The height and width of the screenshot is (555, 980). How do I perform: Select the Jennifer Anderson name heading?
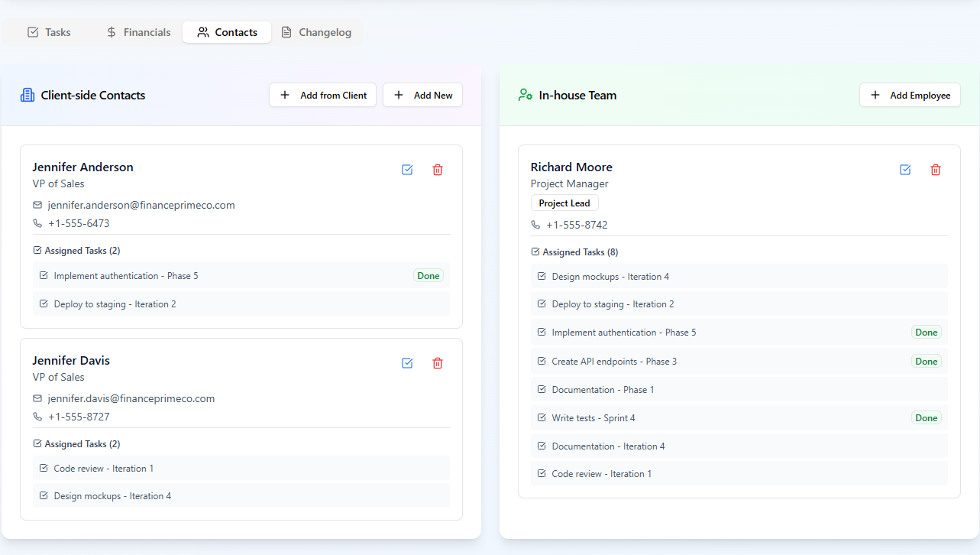pos(82,167)
